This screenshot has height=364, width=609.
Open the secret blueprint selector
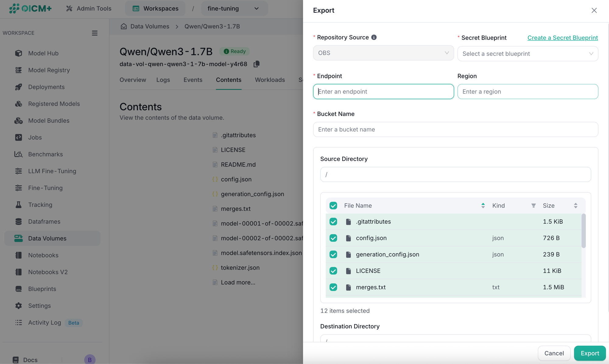[x=528, y=54]
